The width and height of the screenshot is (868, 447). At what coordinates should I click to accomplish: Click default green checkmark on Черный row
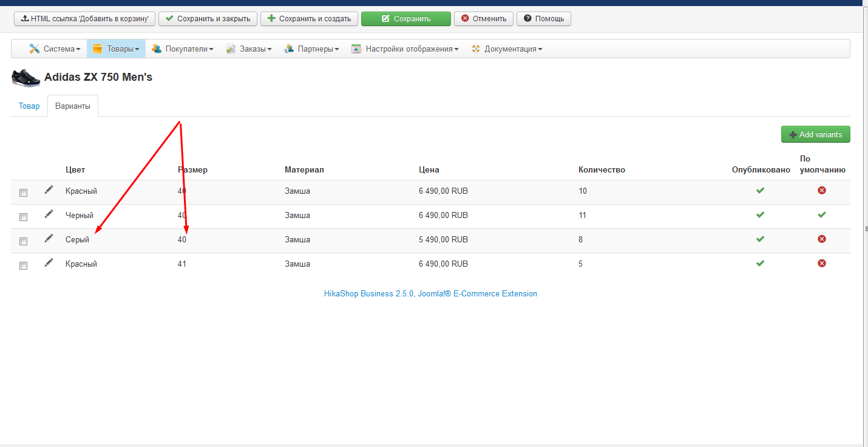tap(822, 215)
